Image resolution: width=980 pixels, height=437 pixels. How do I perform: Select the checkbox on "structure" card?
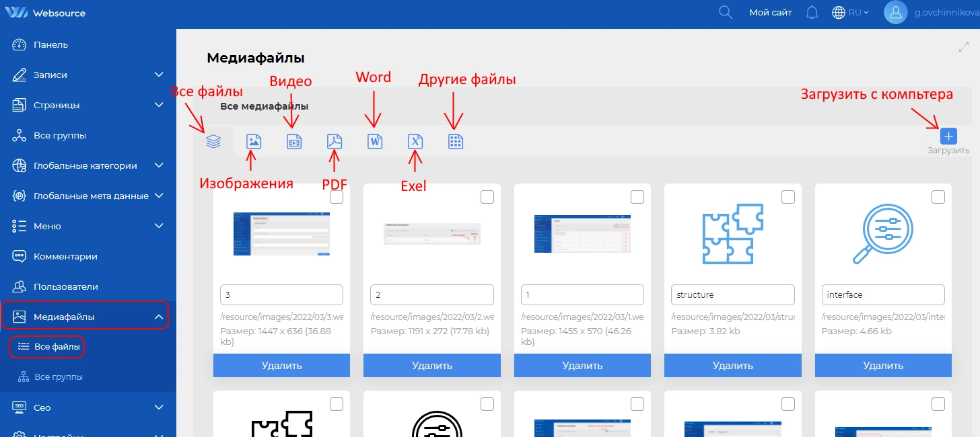[x=788, y=197]
